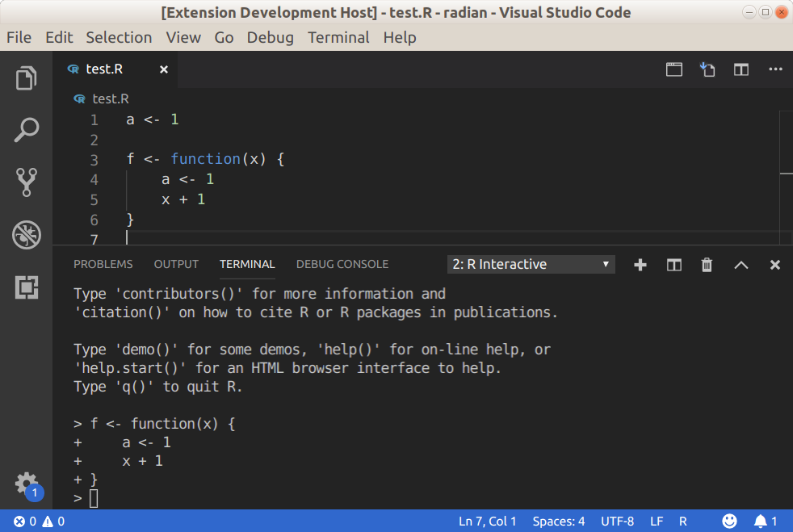Split the editor to the right
793x532 pixels.
741,69
